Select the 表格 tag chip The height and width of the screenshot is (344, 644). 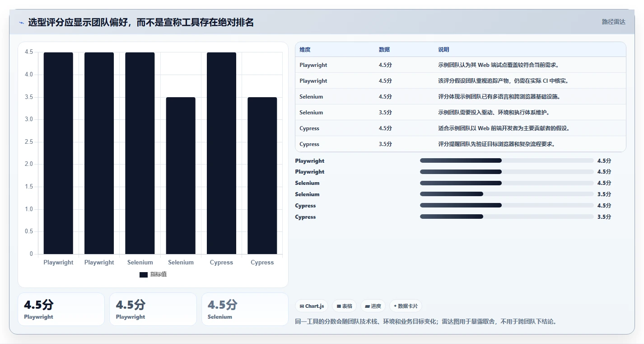click(x=344, y=306)
